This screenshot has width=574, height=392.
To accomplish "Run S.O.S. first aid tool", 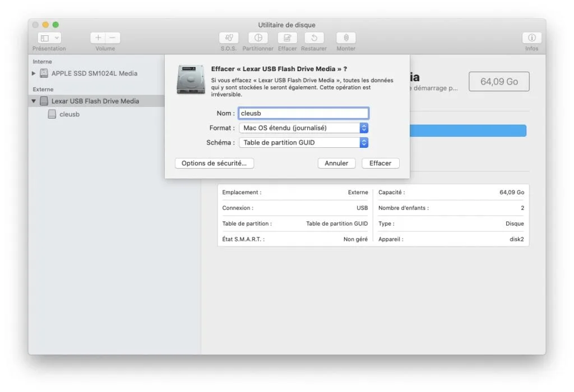I will click(x=229, y=38).
